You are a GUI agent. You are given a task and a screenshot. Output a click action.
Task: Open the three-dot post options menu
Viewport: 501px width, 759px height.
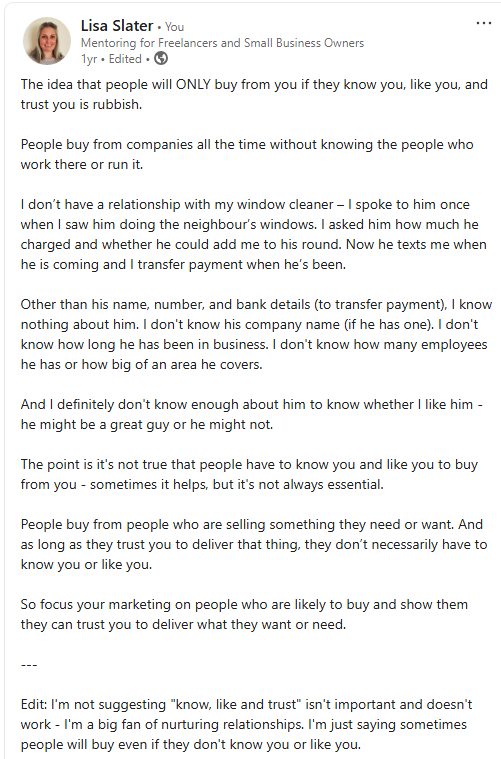(484, 23)
